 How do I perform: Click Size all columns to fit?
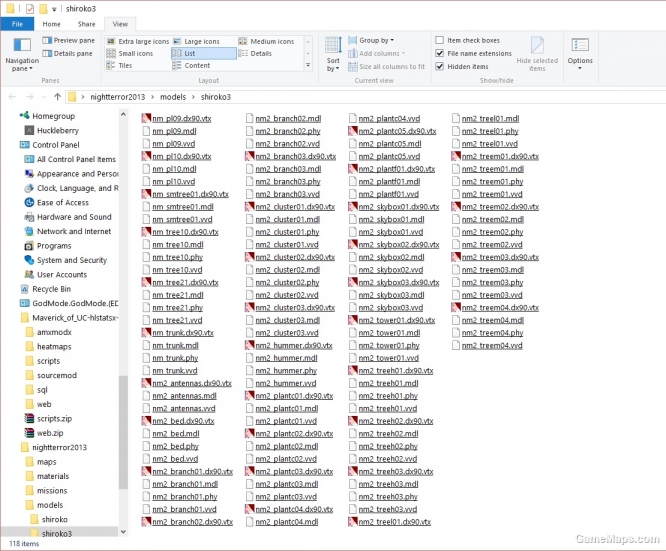pyautogui.click(x=386, y=66)
